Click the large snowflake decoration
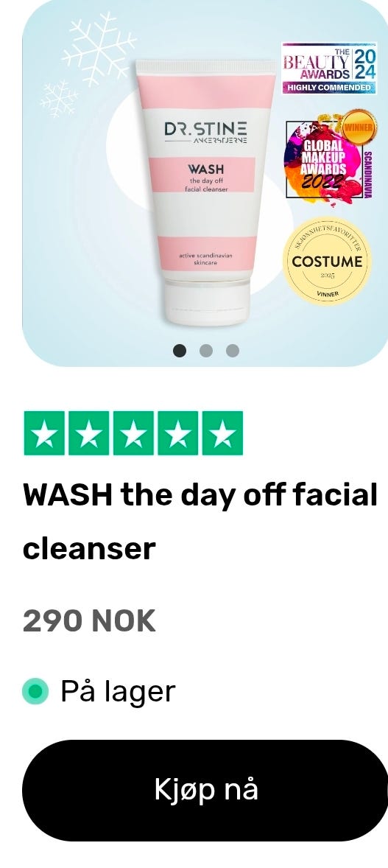This screenshot has width=388, height=868. coord(99,50)
